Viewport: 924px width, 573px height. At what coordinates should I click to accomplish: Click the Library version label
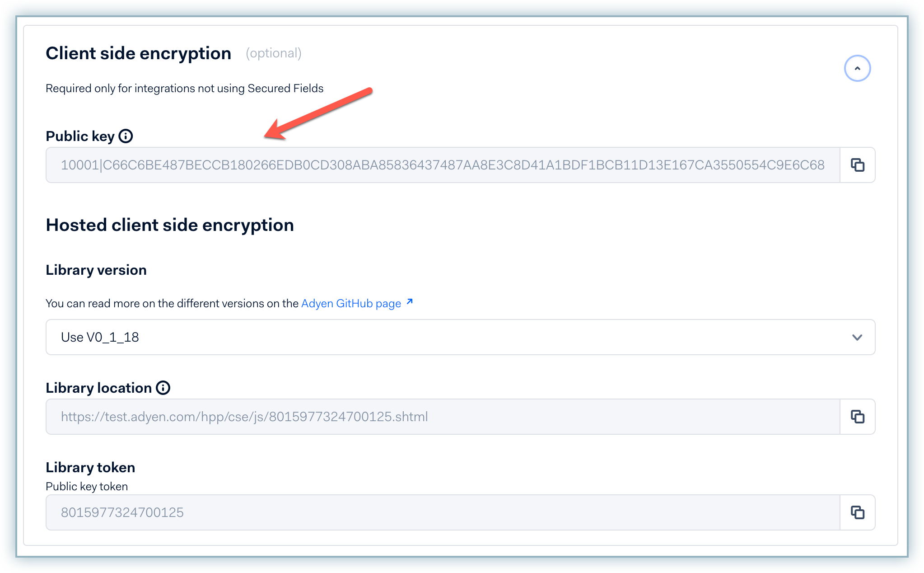[96, 270]
